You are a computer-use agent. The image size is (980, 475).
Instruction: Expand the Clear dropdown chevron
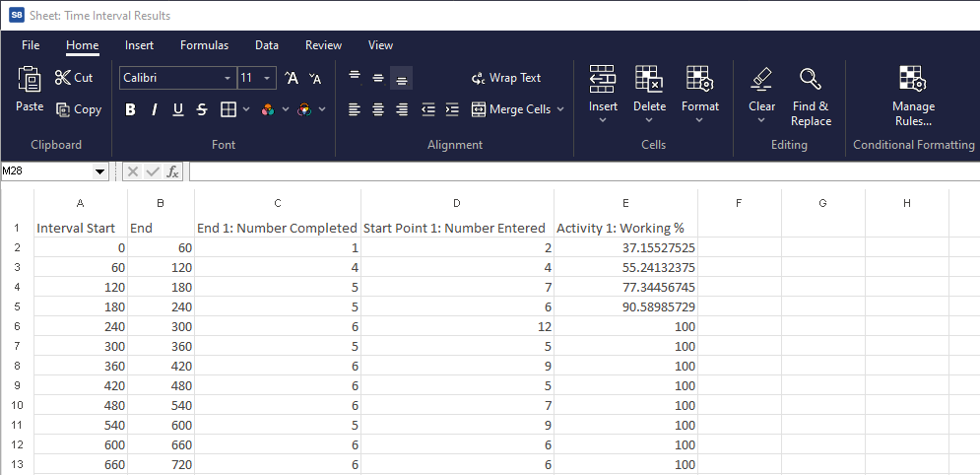click(761, 120)
